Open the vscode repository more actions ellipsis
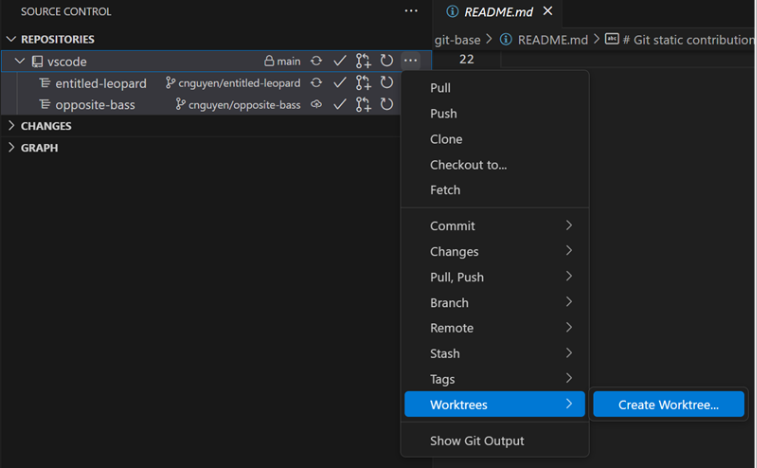The width and height of the screenshot is (757, 468). [x=410, y=61]
